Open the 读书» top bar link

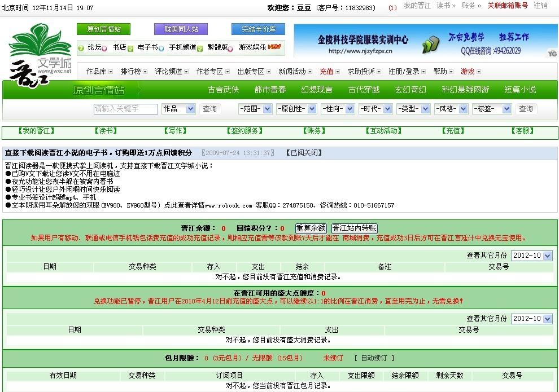click(446, 6)
